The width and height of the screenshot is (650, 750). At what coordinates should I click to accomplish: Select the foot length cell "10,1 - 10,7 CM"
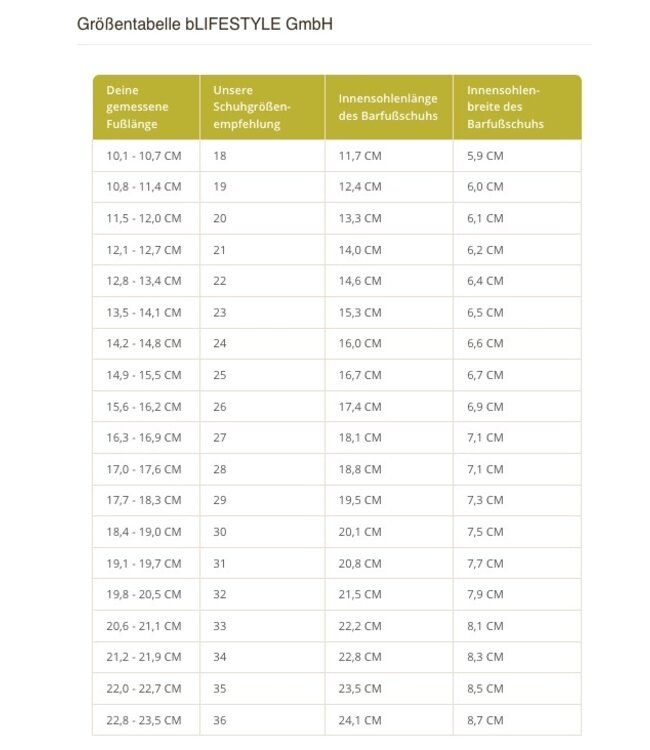point(144,156)
